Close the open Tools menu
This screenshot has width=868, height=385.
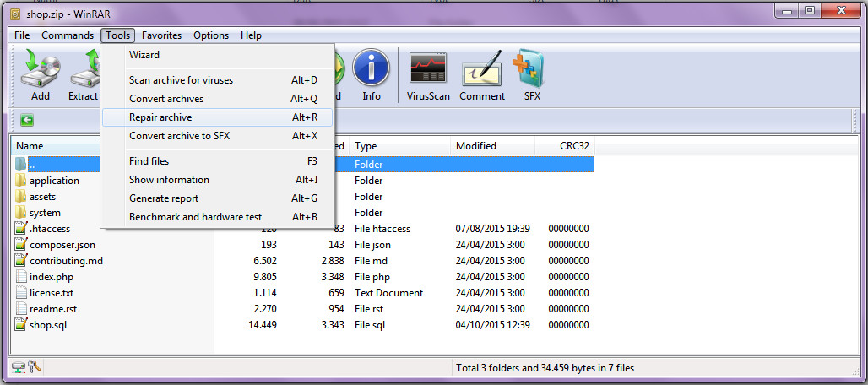click(118, 35)
